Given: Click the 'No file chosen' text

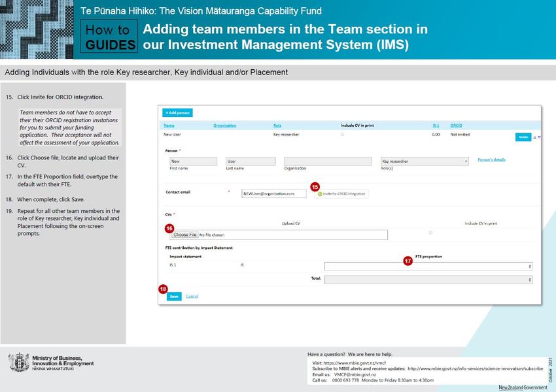Looking at the screenshot, I should pos(212,235).
